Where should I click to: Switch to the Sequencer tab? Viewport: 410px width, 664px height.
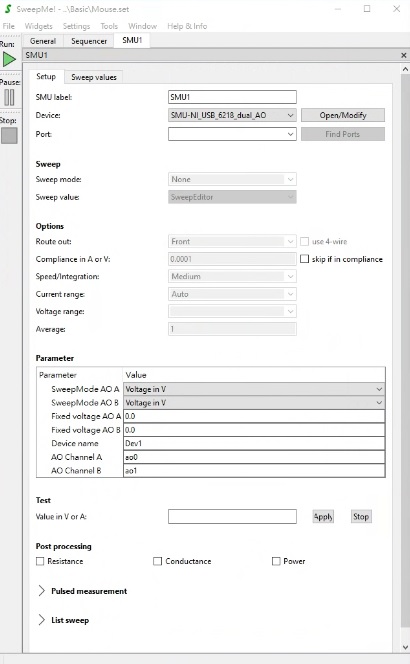[89, 41]
